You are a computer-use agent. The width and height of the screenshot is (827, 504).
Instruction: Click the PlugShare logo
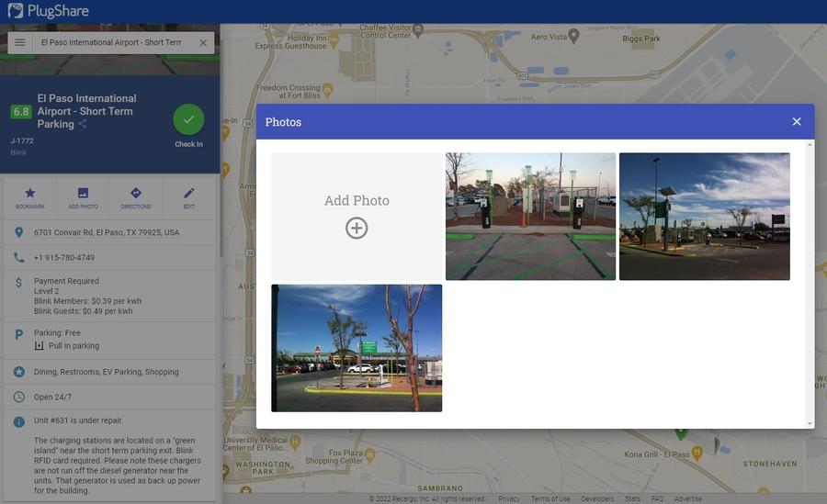click(48, 10)
